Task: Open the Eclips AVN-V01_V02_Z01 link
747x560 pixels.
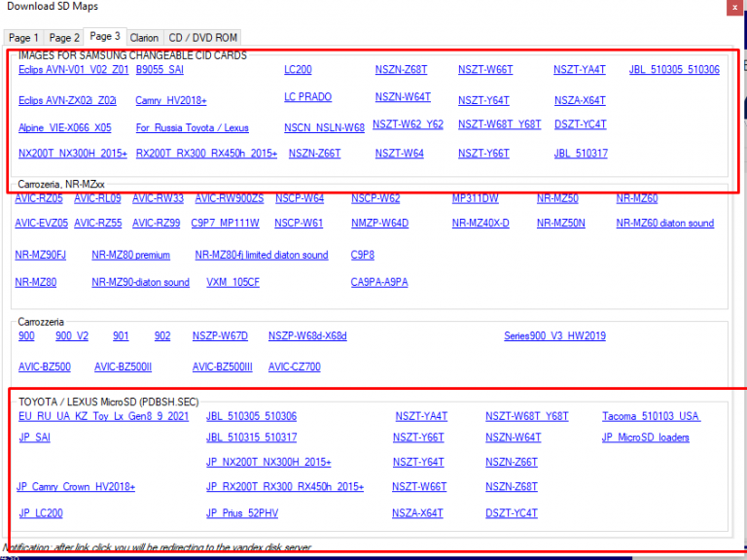Action: 73,70
